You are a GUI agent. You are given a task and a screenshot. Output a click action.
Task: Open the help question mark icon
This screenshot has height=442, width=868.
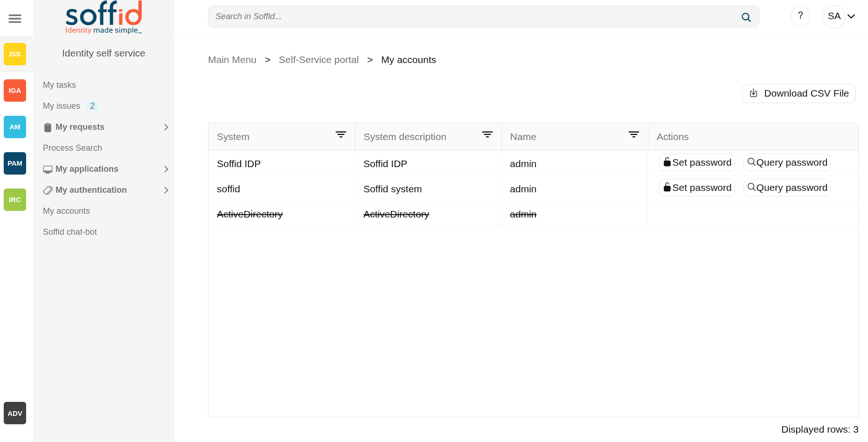(800, 16)
